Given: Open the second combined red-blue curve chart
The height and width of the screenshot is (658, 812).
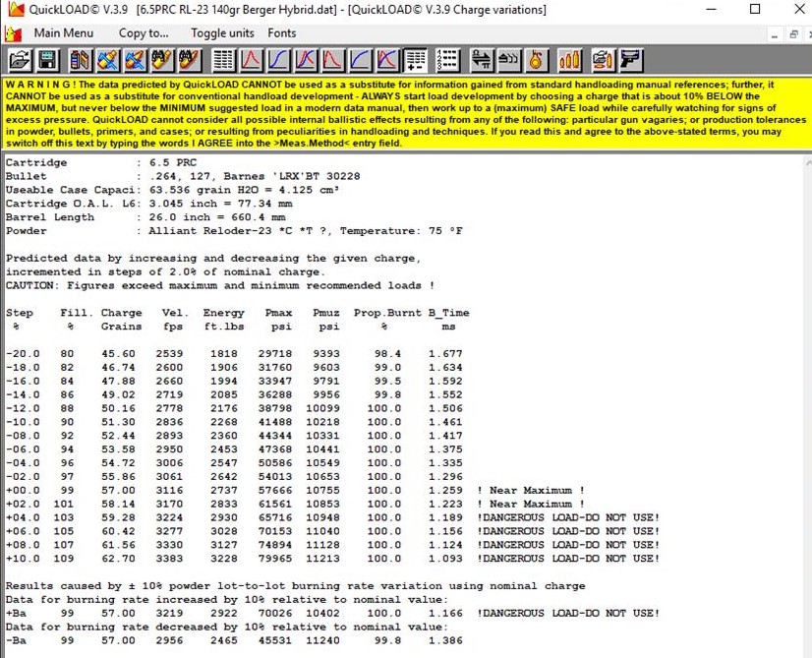Looking at the screenshot, I should point(387,60).
